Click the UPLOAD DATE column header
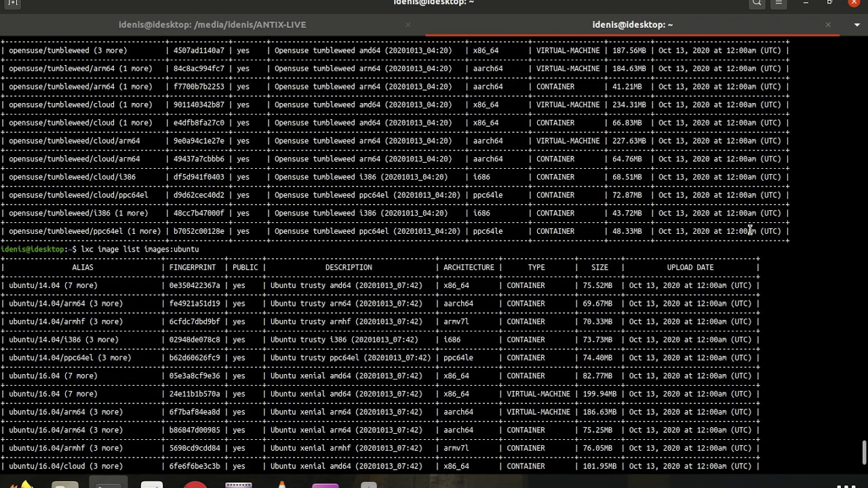The width and height of the screenshot is (868, 488). tap(690, 268)
